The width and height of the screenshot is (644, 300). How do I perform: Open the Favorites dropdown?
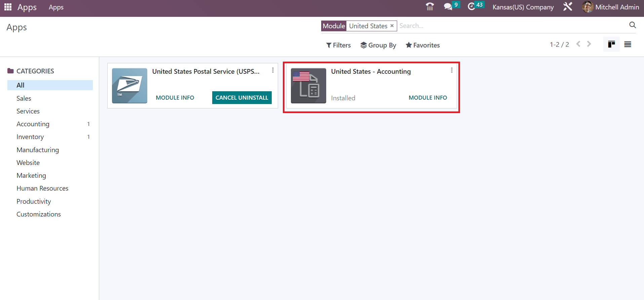[x=423, y=45]
